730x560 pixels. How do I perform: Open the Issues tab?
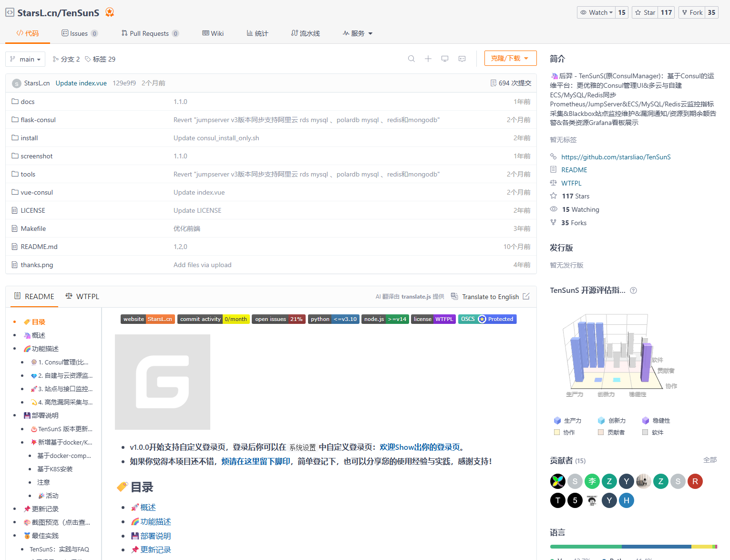click(80, 33)
